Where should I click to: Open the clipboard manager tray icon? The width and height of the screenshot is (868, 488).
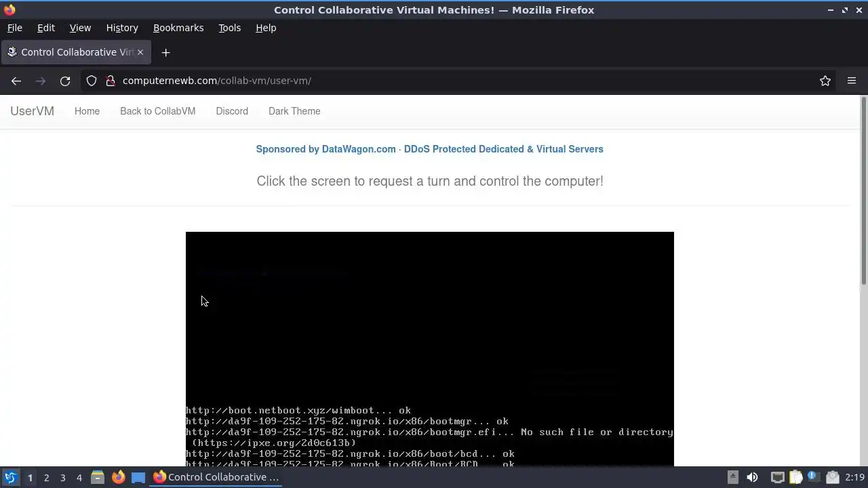795,477
